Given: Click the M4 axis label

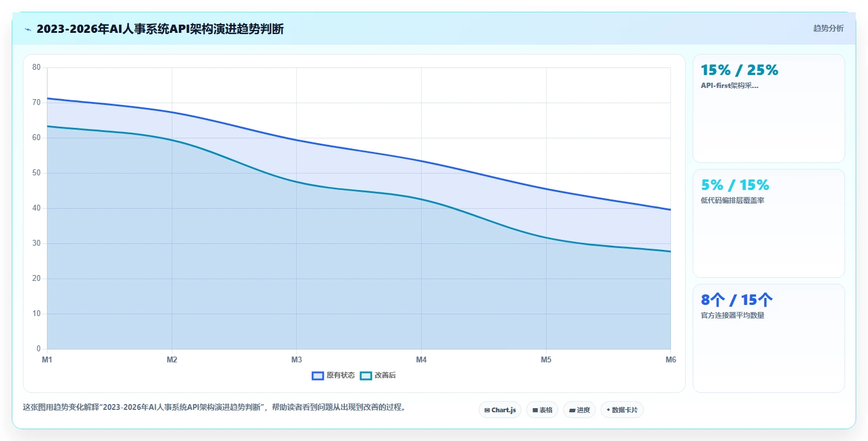Looking at the screenshot, I should pyautogui.click(x=421, y=360).
